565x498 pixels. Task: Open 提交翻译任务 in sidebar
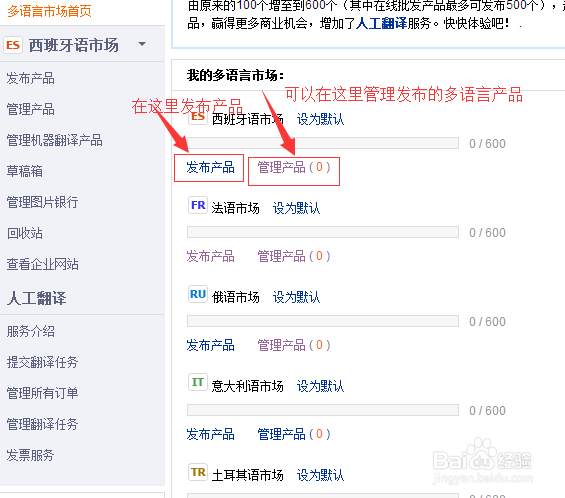43,362
